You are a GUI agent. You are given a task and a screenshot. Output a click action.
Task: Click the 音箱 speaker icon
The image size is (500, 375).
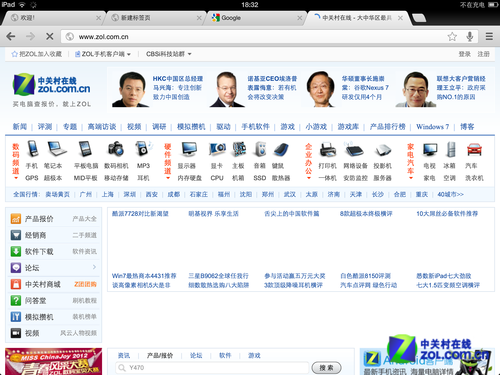[x=260, y=149]
